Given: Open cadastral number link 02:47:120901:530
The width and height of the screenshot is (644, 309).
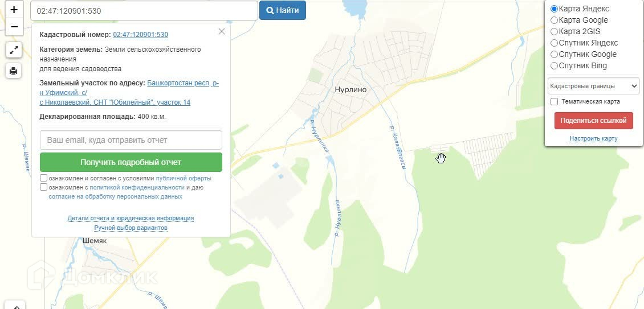Looking at the screenshot, I should (x=140, y=35).
